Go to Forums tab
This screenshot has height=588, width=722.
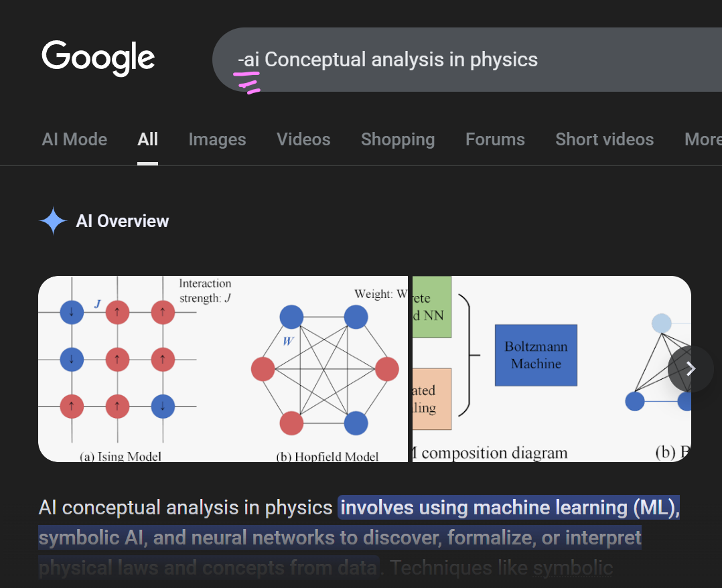click(495, 139)
